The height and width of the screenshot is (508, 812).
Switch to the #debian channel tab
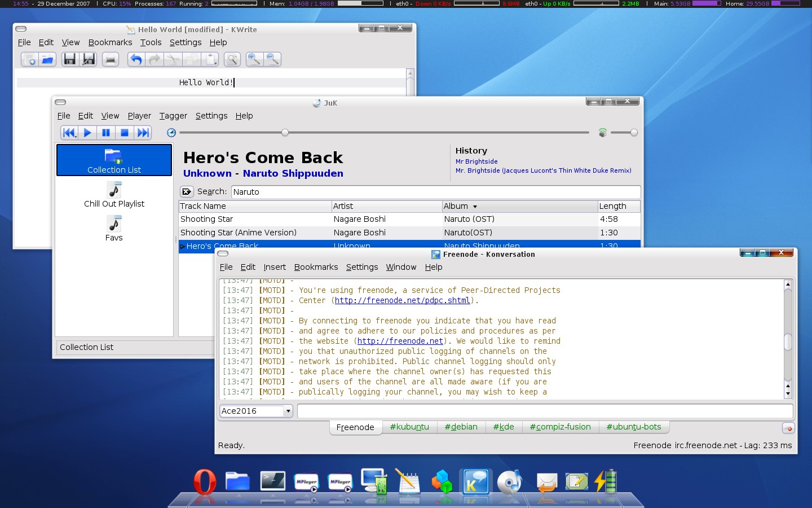point(461,427)
